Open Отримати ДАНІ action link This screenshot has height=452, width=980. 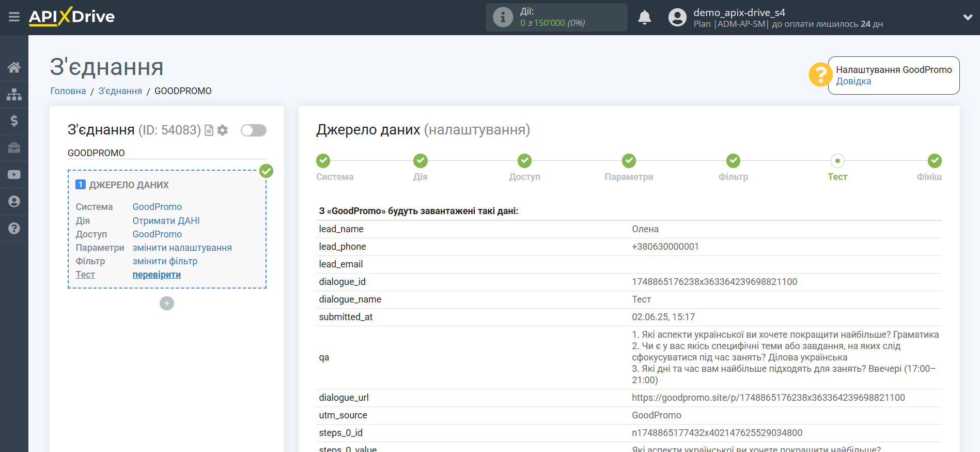(x=166, y=221)
